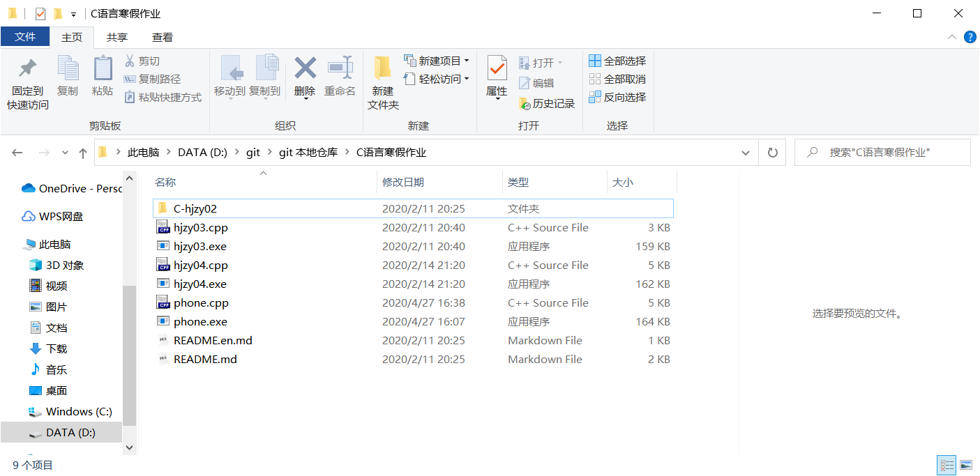Click Invert selection (反向选择)

(x=617, y=98)
